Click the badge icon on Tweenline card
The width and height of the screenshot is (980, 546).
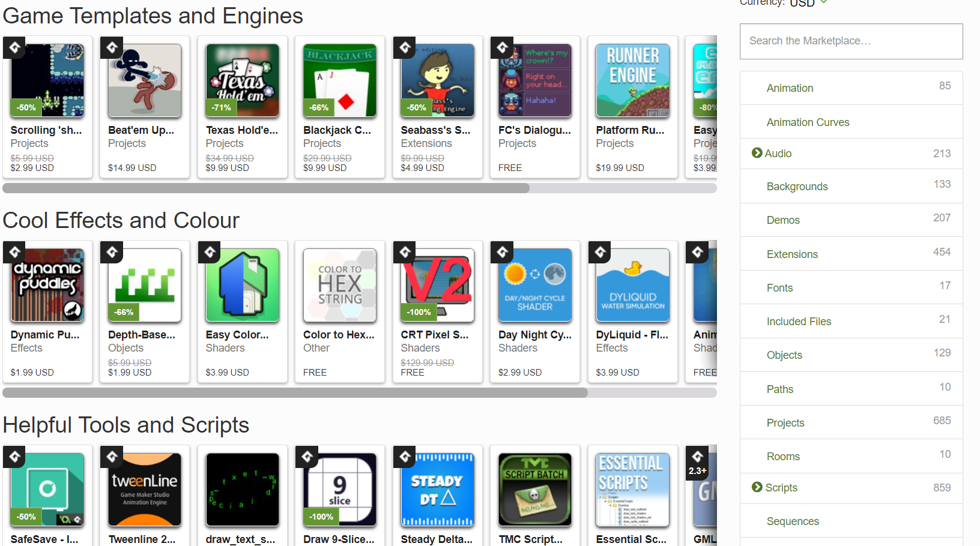pos(112,457)
